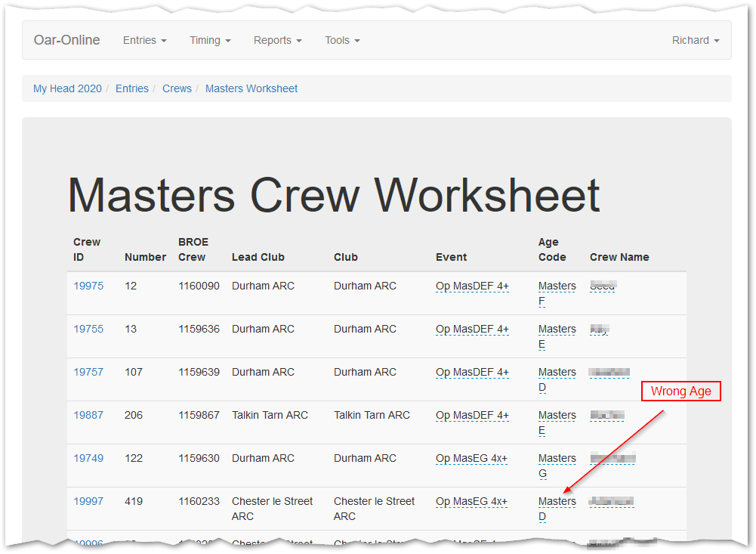Viewport: 756px width, 554px height.
Task: Expand the Tools navbar menu
Action: pyautogui.click(x=342, y=40)
